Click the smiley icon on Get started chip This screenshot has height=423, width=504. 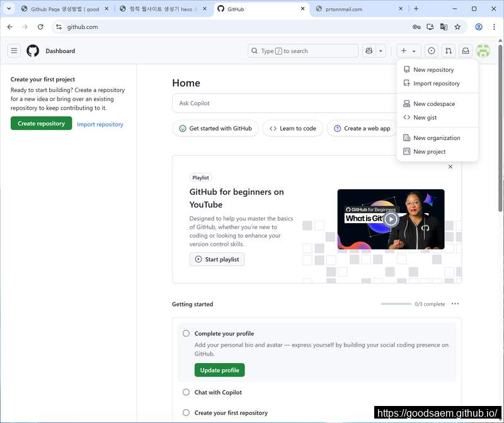click(x=183, y=129)
